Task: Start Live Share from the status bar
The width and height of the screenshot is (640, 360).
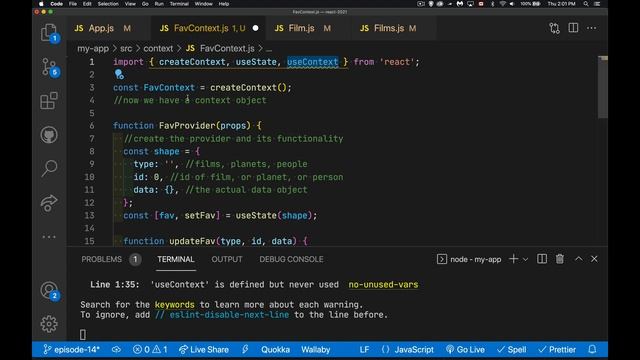Action: (204, 350)
